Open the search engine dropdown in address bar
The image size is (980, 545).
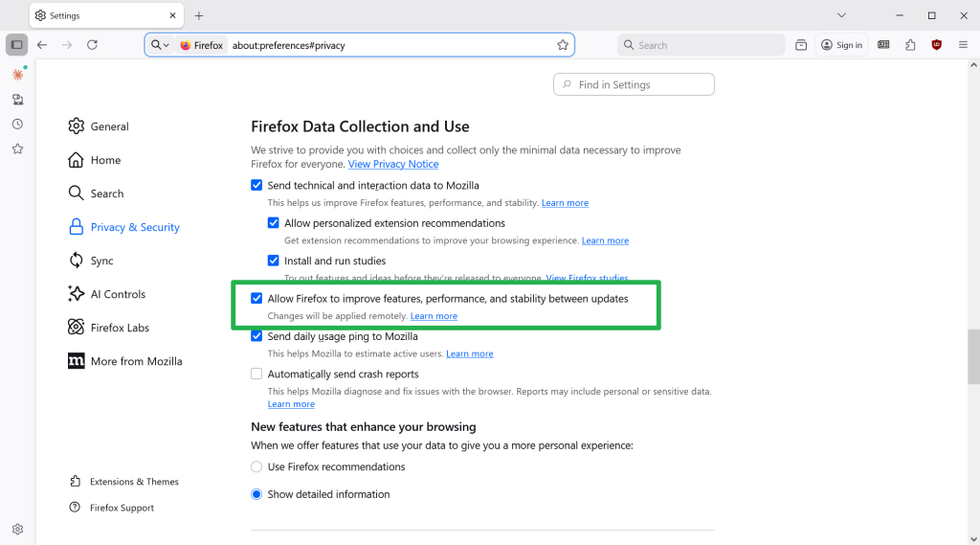point(160,45)
